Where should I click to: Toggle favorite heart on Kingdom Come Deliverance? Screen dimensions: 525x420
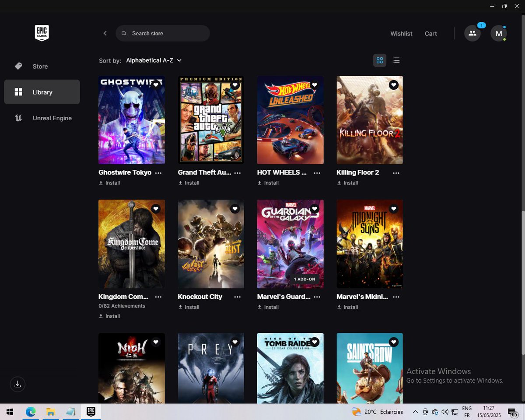(x=156, y=209)
